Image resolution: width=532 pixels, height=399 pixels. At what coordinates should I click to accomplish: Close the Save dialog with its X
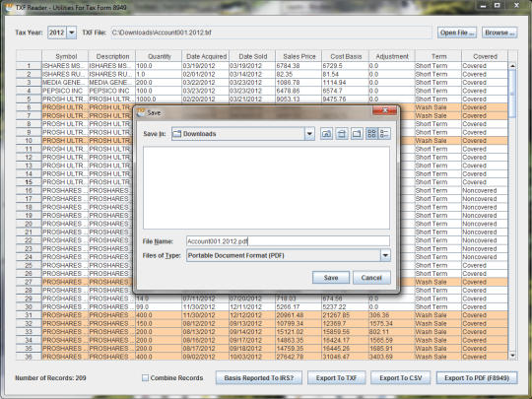click(385, 111)
